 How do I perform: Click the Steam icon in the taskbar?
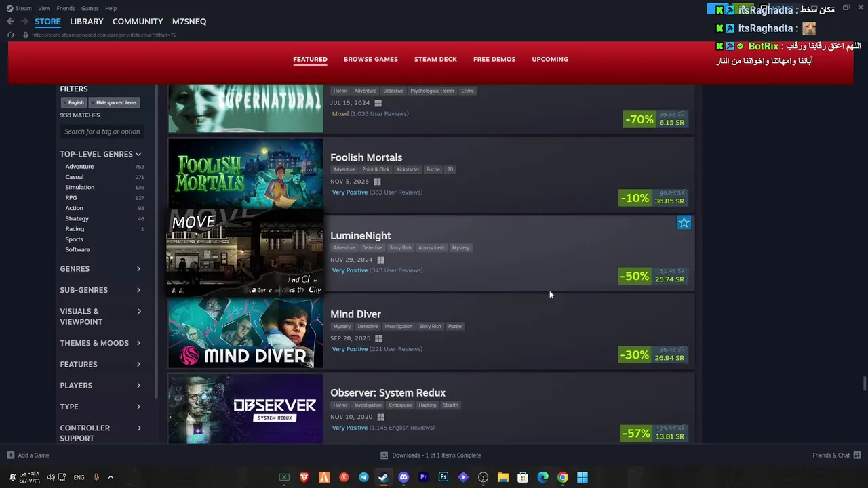(384, 477)
